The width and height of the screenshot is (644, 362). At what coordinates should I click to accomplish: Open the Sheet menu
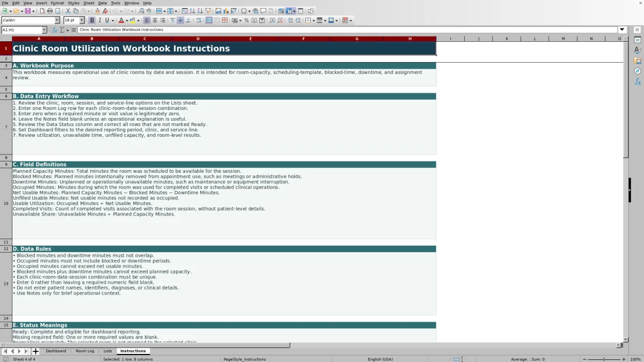[89, 3]
